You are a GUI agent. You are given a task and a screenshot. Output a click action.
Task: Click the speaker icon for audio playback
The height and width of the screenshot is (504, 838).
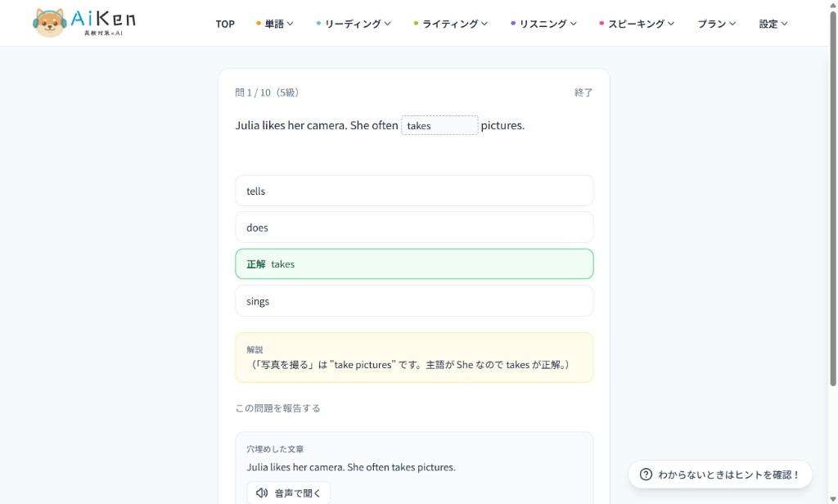[x=261, y=493]
